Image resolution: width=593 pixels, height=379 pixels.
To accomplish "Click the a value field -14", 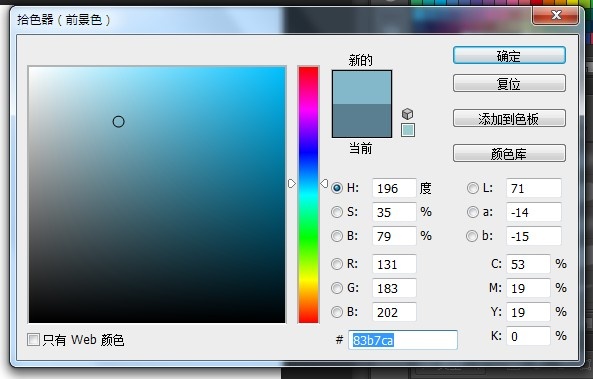I will tap(534, 212).
